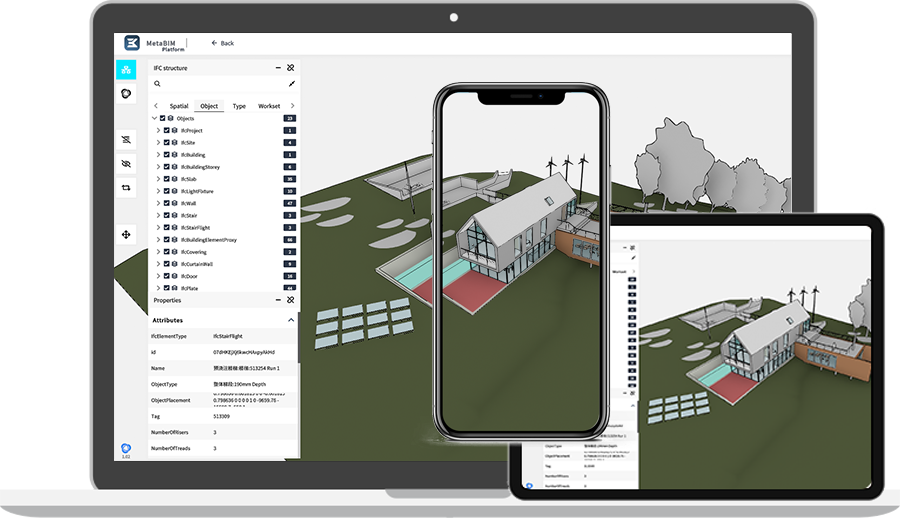Switch to the Type tab
Screen dimensions: 900x532
point(239,106)
